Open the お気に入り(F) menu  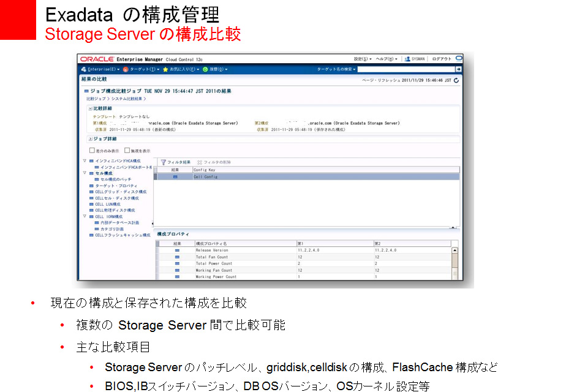pos(184,69)
